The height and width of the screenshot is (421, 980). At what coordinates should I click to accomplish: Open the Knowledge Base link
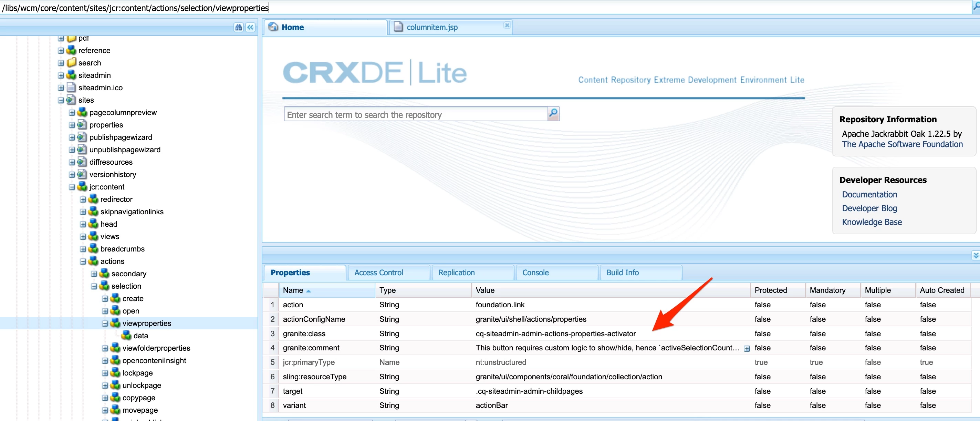pos(872,222)
